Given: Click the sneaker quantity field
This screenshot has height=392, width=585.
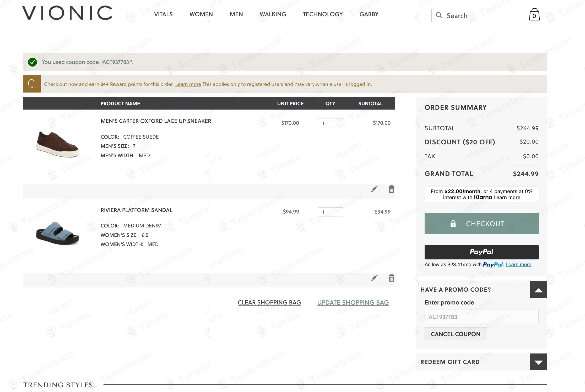Looking at the screenshot, I should (330, 123).
